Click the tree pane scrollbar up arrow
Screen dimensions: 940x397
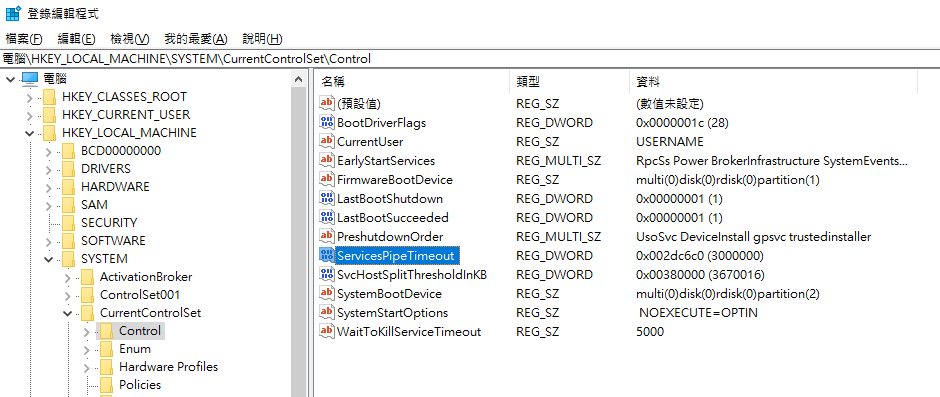point(299,79)
